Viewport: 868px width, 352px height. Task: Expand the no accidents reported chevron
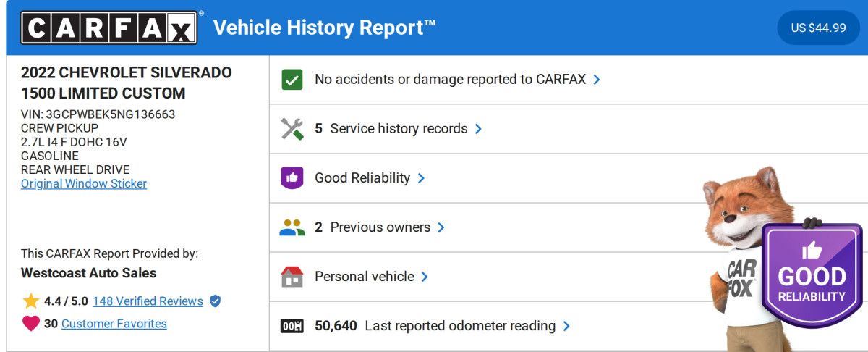pos(597,80)
